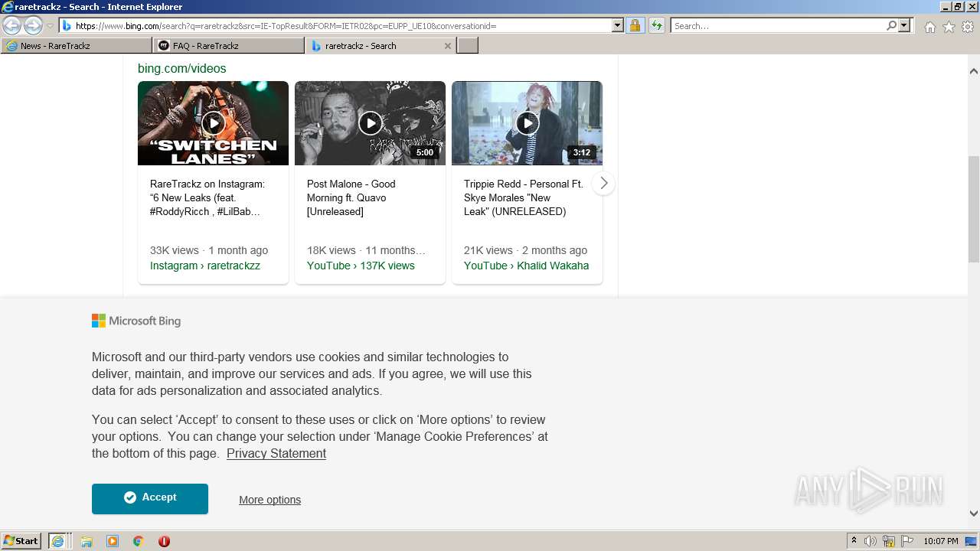Select the raretrackz - Search tab
This screenshot has width=980, height=551.
click(381, 46)
